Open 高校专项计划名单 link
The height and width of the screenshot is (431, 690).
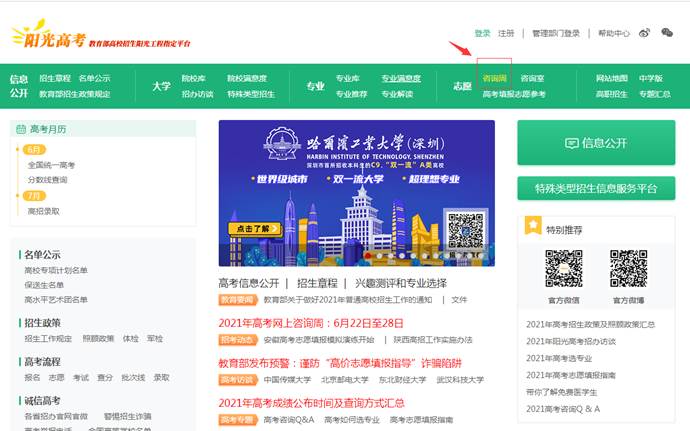coord(56,270)
